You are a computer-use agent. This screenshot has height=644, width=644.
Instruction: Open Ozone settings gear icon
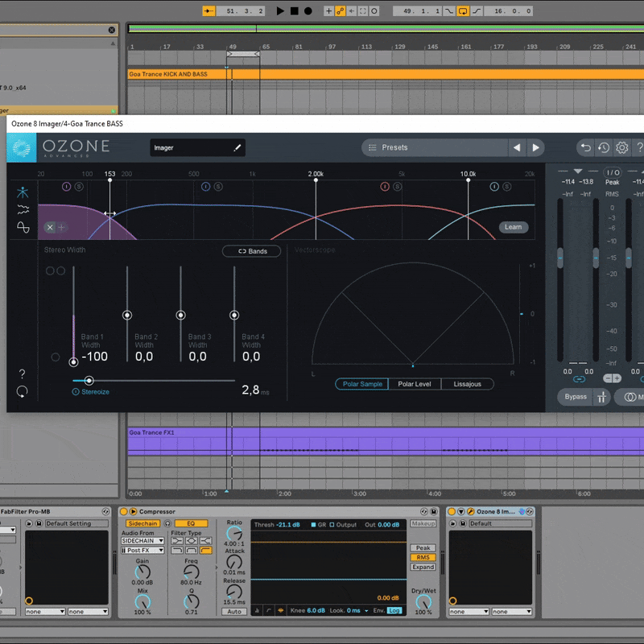[621, 148]
